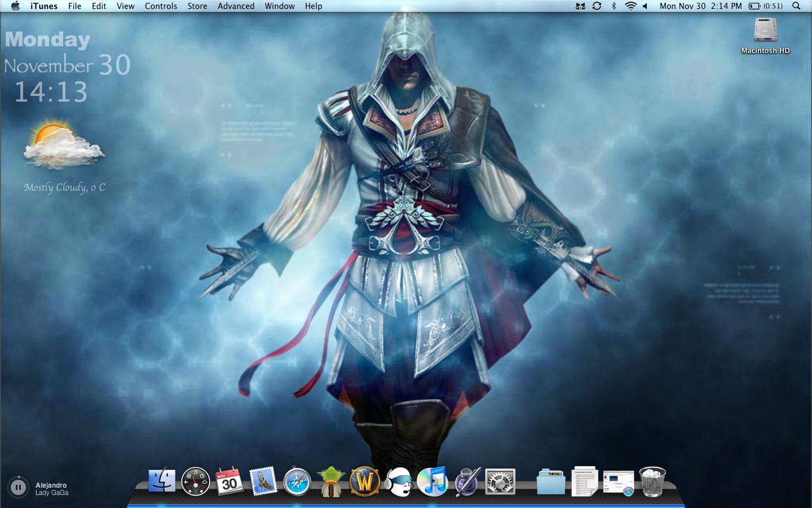Click the menu bar clock Mon Nov 30
The width and height of the screenshot is (812, 508).
(701, 6)
